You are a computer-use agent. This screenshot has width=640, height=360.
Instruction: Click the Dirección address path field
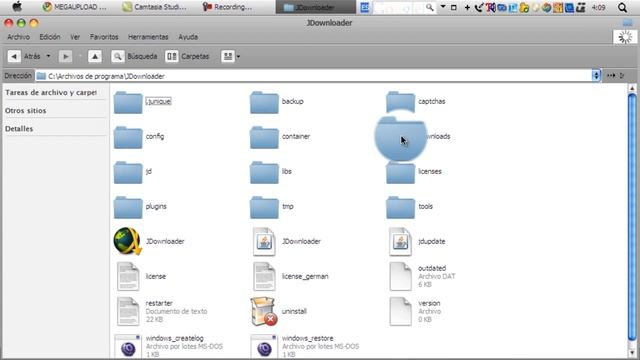(313, 76)
